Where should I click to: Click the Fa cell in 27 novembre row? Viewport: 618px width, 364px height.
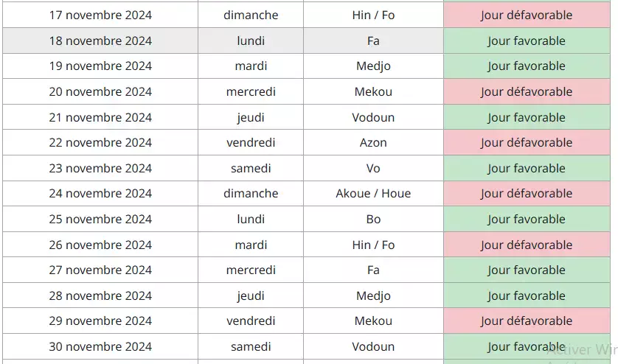pyautogui.click(x=373, y=270)
